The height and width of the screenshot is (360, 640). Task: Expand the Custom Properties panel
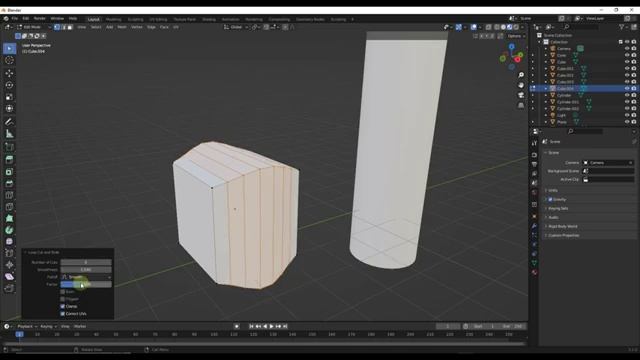563,236
